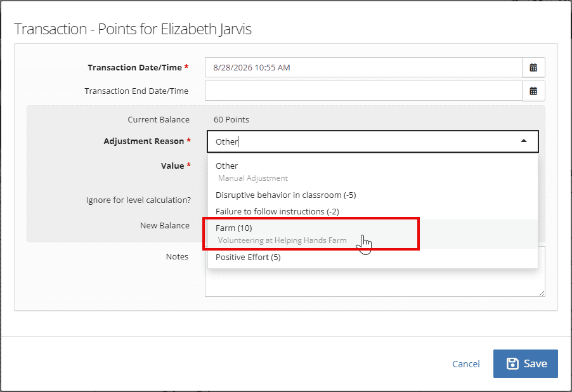The height and width of the screenshot is (392, 572).
Task: Cancel the points transaction
Action: [x=466, y=364]
